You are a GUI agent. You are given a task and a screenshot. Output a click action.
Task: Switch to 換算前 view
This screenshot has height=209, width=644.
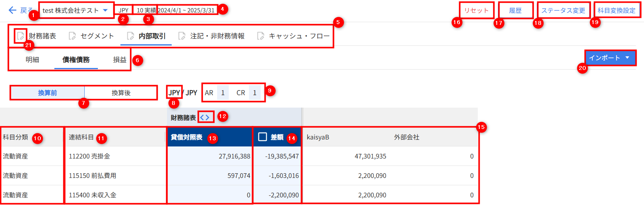click(x=47, y=93)
